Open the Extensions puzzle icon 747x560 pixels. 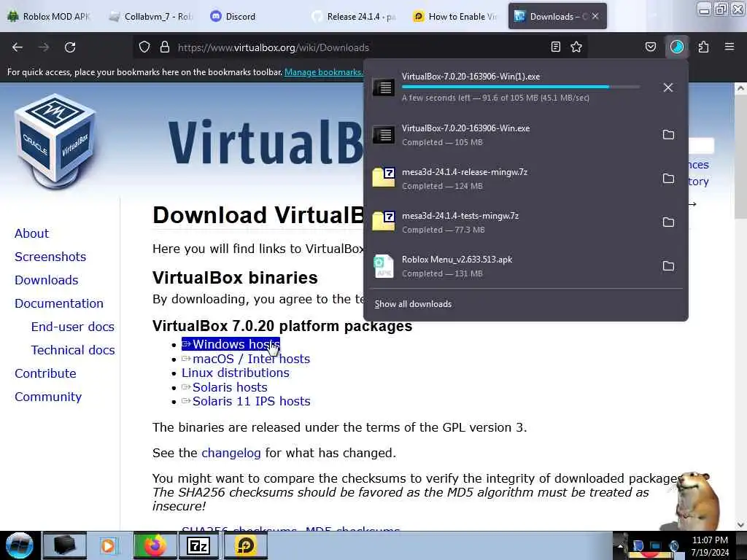704,47
